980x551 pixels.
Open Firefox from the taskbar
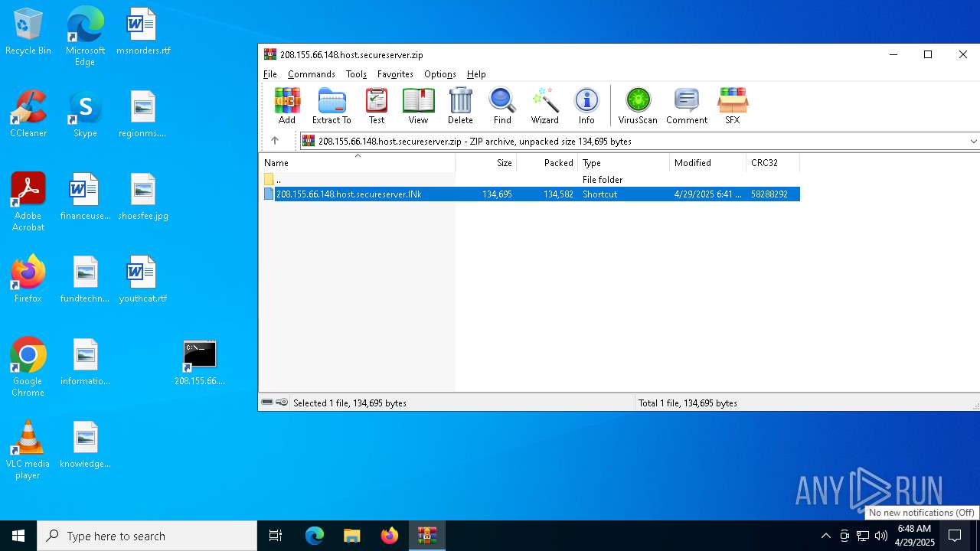click(x=390, y=536)
